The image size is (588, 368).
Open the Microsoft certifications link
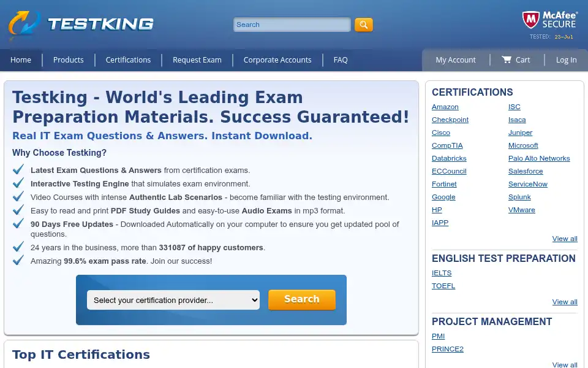tap(522, 145)
